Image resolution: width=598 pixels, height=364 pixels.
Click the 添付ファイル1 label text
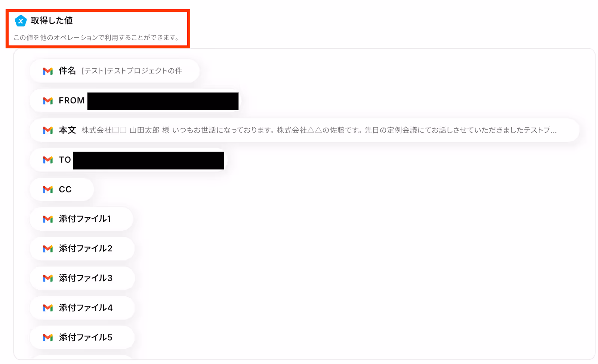[x=85, y=219]
